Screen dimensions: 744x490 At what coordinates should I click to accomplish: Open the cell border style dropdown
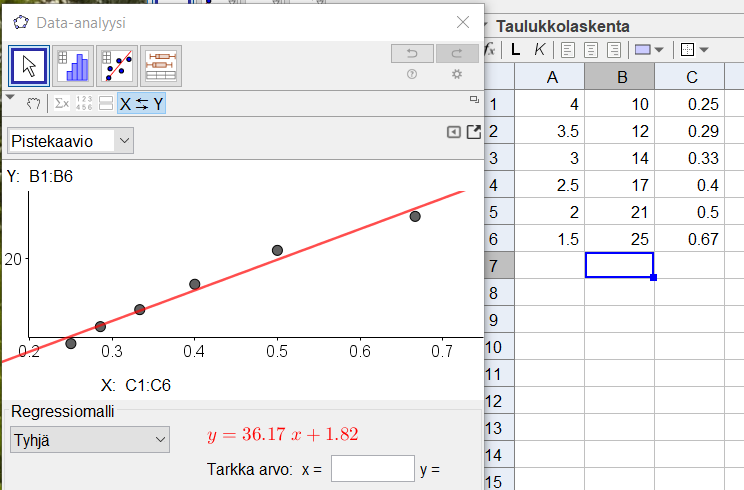click(694, 49)
